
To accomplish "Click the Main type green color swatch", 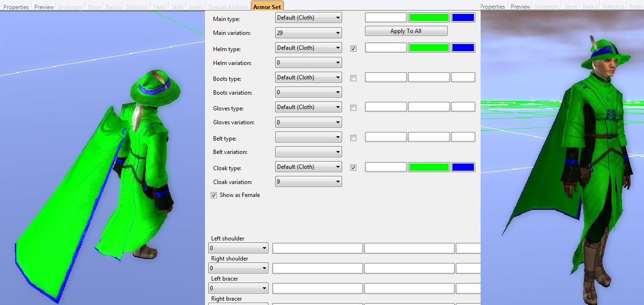I will pos(429,18).
